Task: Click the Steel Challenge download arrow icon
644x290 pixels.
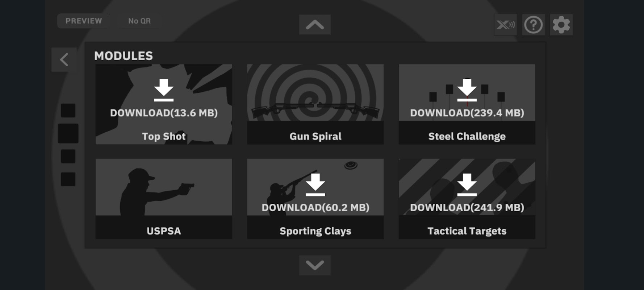Action: tap(467, 90)
